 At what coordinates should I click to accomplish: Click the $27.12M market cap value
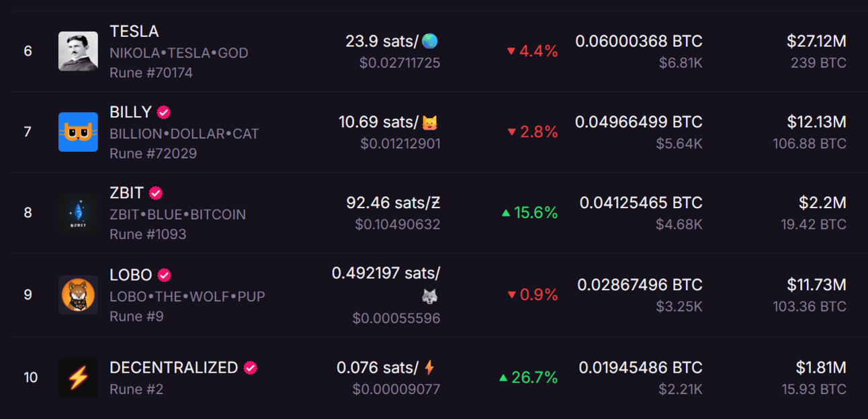point(816,42)
